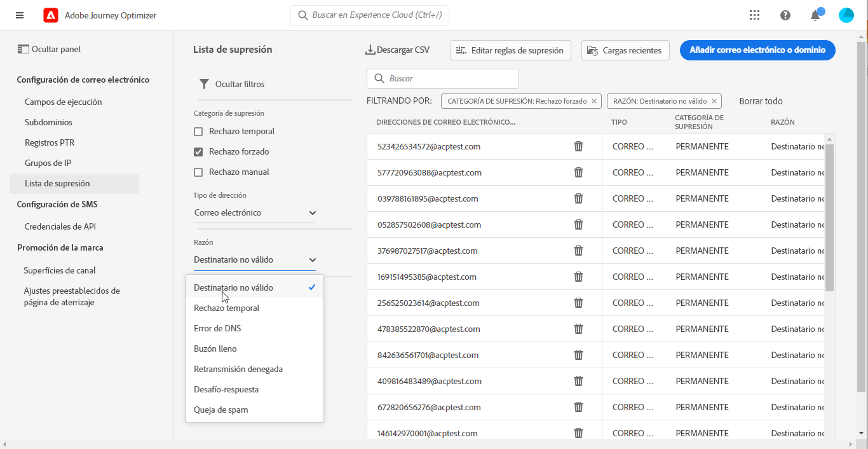Screen dimensions: 868x449
Task: Select Error de DNS option
Action: [255, 328]
